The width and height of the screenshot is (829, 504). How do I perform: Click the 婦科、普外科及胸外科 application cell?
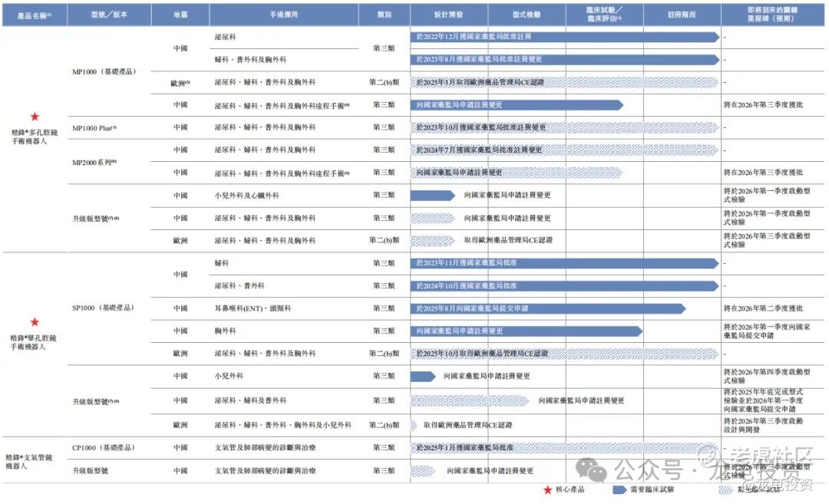pyautogui.click(x=250, y=60)
